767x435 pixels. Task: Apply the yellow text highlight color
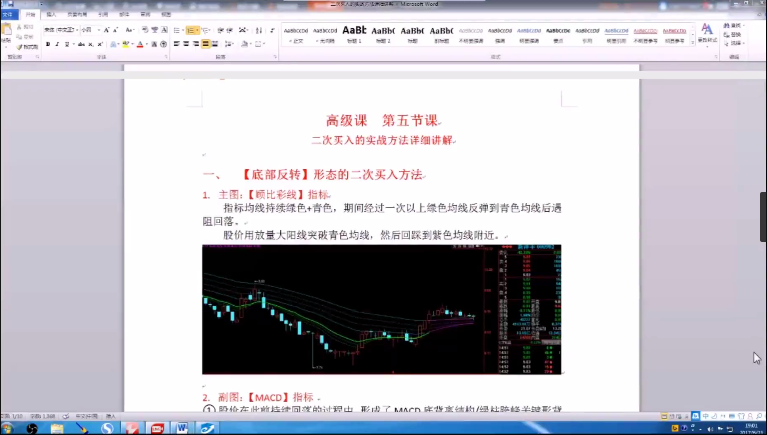125,44
